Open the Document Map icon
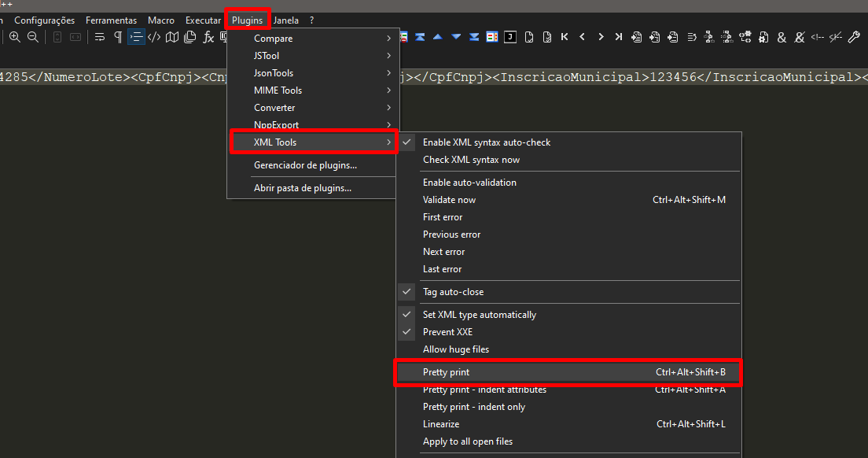This screenshot has width=868, height=458. (172, 36)
